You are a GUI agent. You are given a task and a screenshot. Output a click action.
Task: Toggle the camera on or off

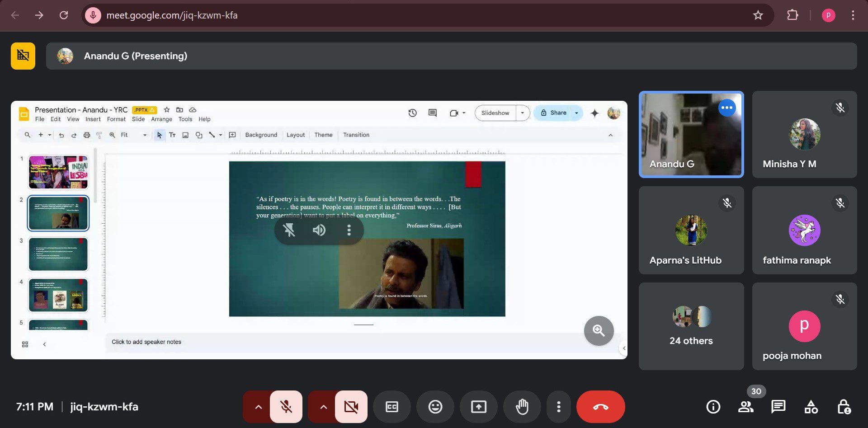(x=351, y=407)
